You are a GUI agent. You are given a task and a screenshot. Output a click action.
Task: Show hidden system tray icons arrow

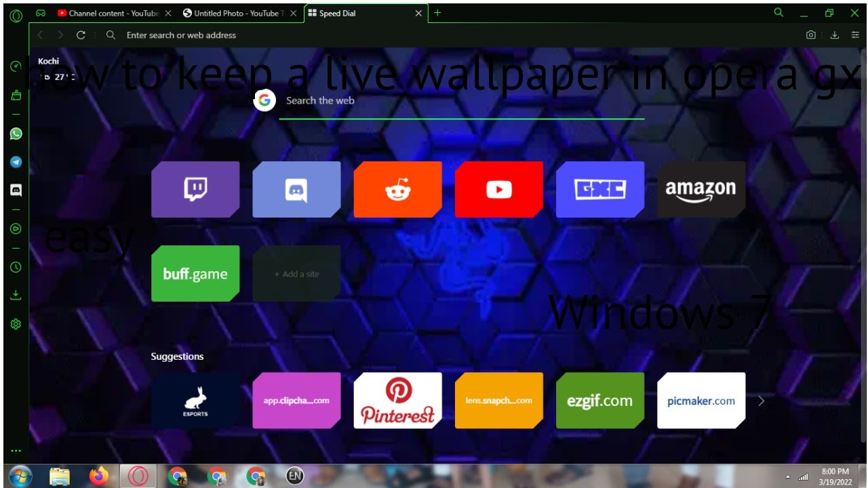coord(788,477)
